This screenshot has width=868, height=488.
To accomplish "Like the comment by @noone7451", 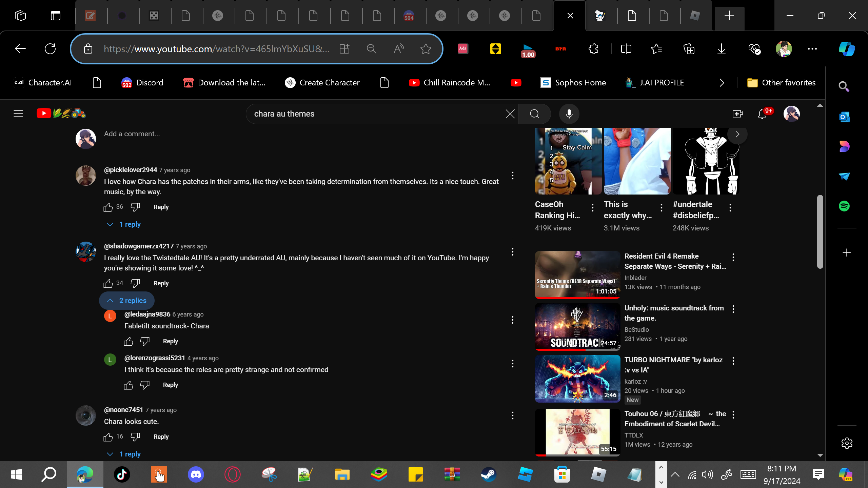I will [108, 437].
